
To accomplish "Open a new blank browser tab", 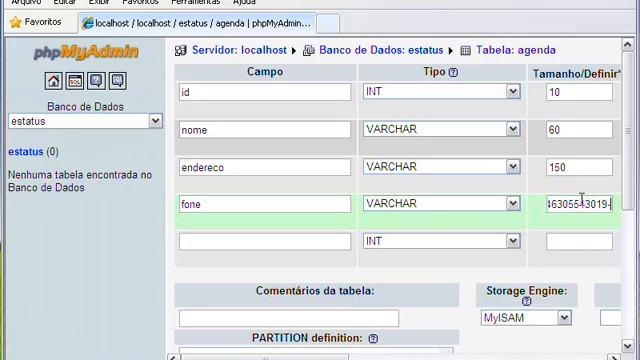I will (x=328, y=24).
